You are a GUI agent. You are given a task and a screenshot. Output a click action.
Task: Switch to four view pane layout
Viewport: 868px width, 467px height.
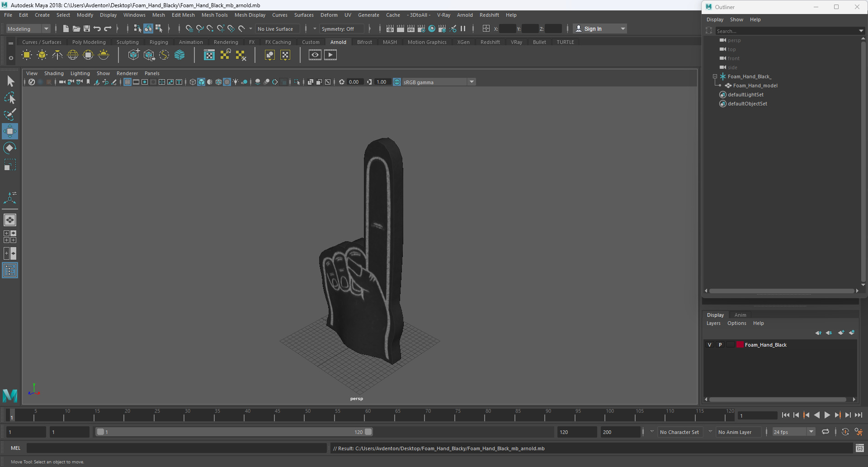[x=10, y=237]
